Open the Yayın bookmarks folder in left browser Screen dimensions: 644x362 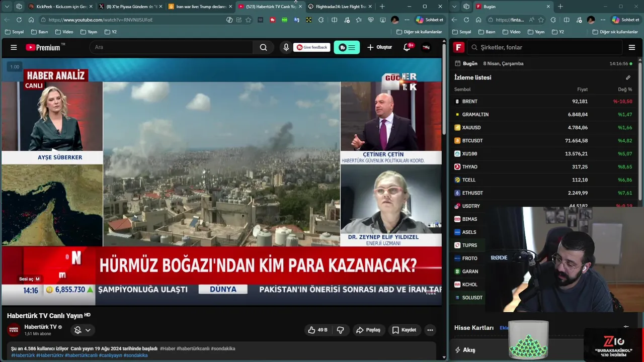[88, 32]
